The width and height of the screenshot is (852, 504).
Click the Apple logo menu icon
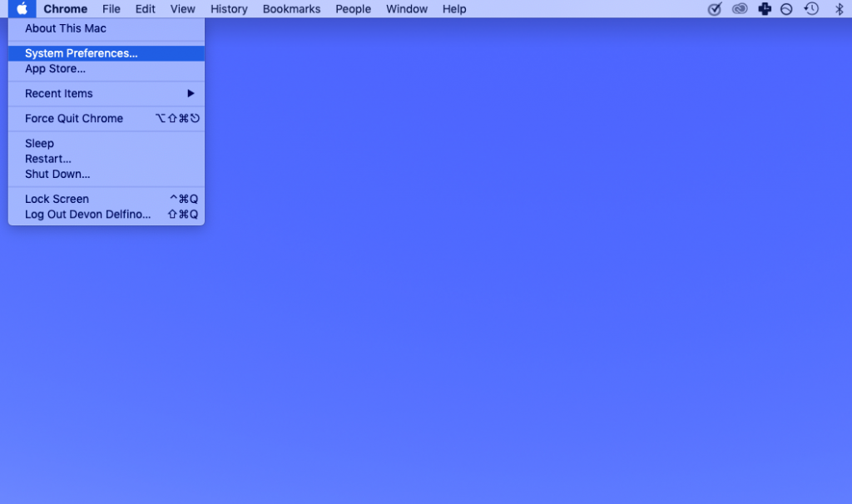pyautogui.click(x=22, y=8)
